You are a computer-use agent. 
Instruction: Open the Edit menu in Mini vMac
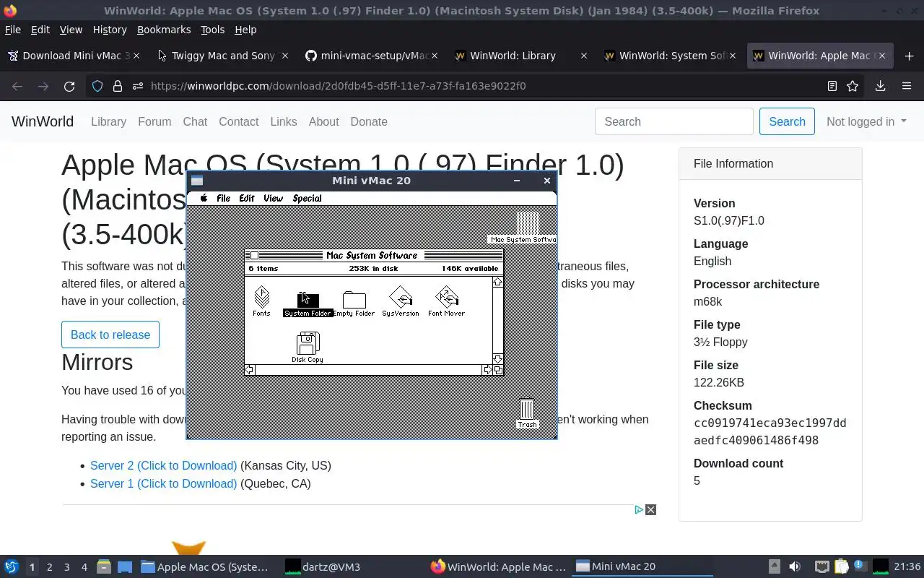click(x=247, y=198)
